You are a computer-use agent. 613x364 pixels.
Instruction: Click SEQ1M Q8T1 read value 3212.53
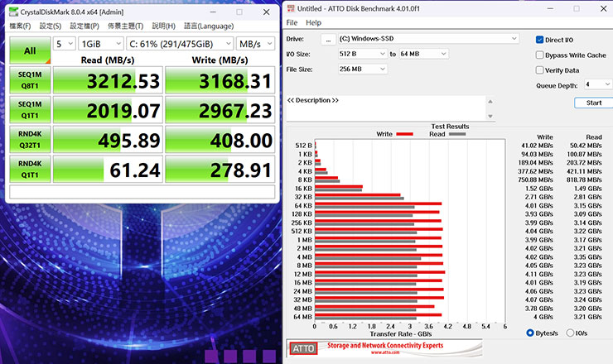tap(108, 80)
